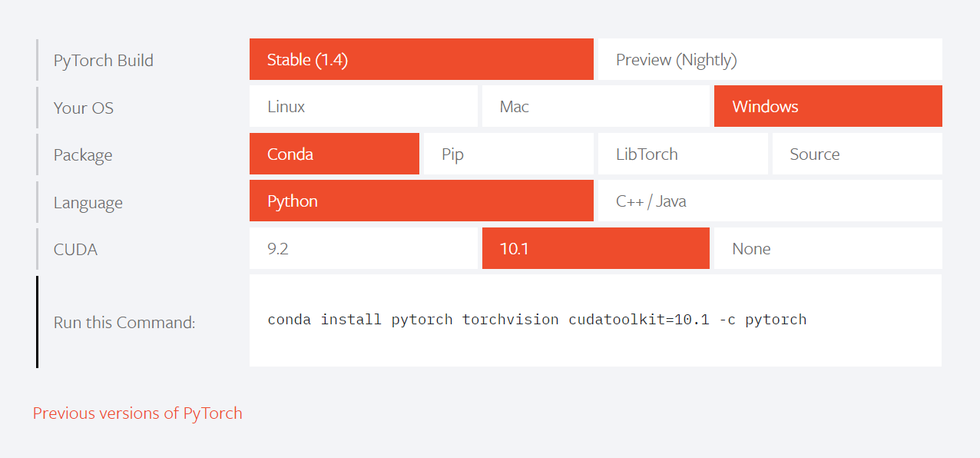Viewport: 980px width, 458px height.
Task: Click the PyTorch Build row label
Action: tap(103, 59)
